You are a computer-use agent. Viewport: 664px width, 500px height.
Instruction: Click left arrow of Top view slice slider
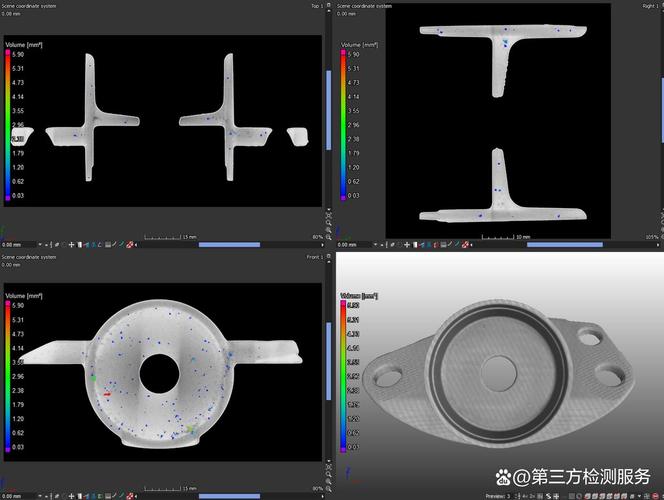[136, 244]
